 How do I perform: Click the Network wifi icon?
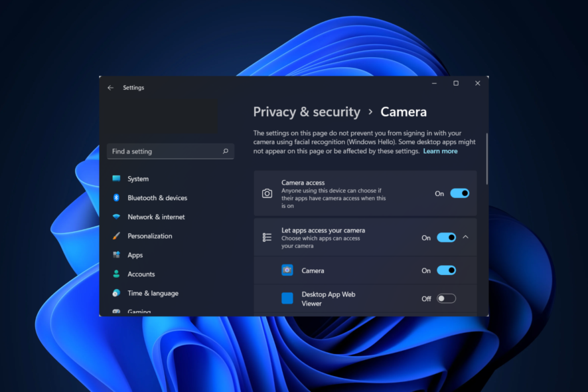(116, 217)
